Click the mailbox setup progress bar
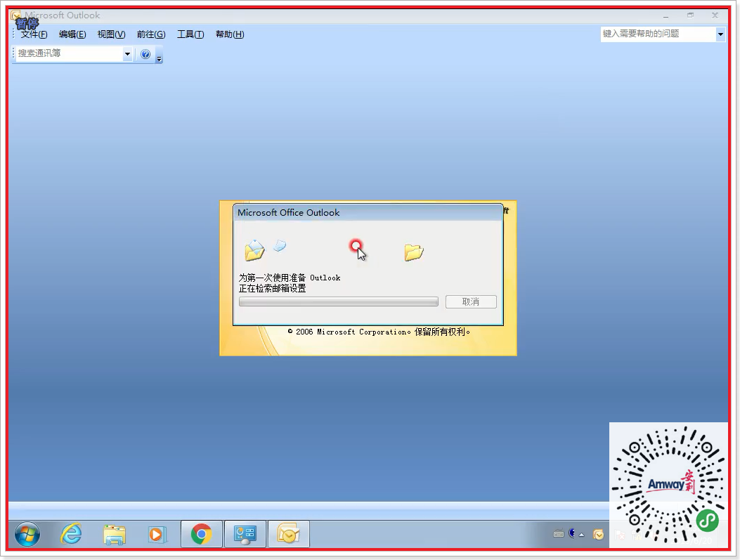This screenshot has width=740, height=560. click(339, 301)
